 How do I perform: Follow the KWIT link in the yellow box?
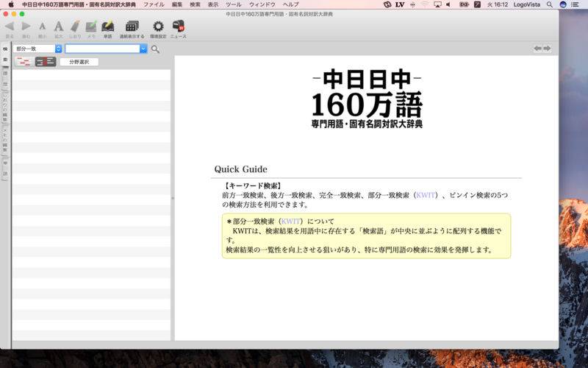pos(290,222)
